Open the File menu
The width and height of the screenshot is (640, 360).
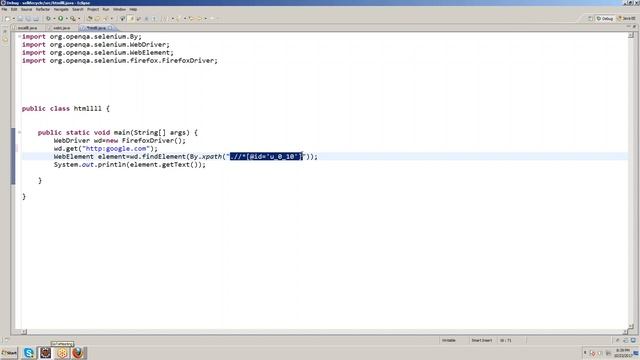4,9
